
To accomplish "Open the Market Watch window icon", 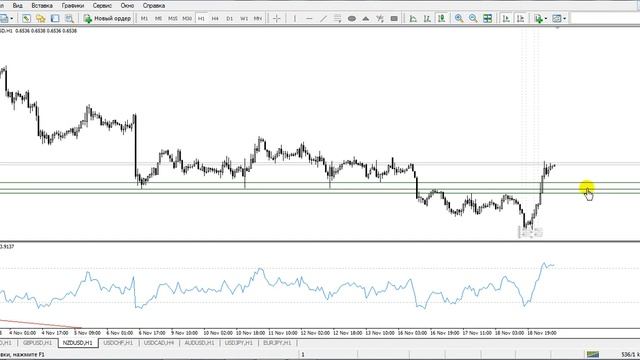I will (27, 18).
